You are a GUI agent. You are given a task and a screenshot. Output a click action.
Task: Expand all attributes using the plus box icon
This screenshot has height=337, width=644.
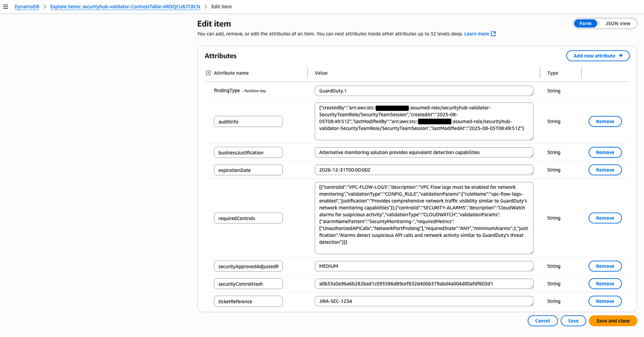click(209, 73)
